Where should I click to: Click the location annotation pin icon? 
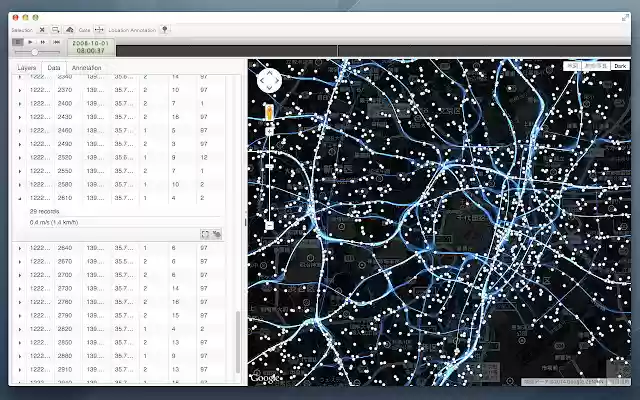coord(164,29)
